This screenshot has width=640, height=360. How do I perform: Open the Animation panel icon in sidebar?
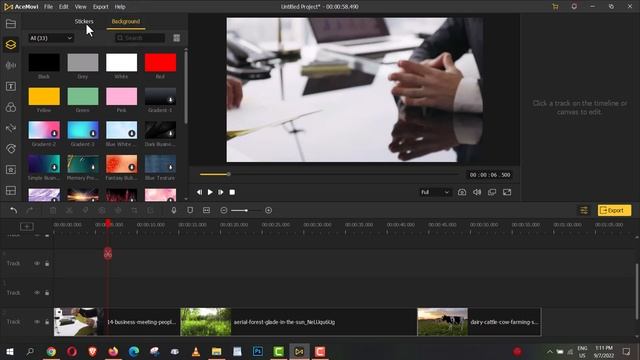(11, 149)
